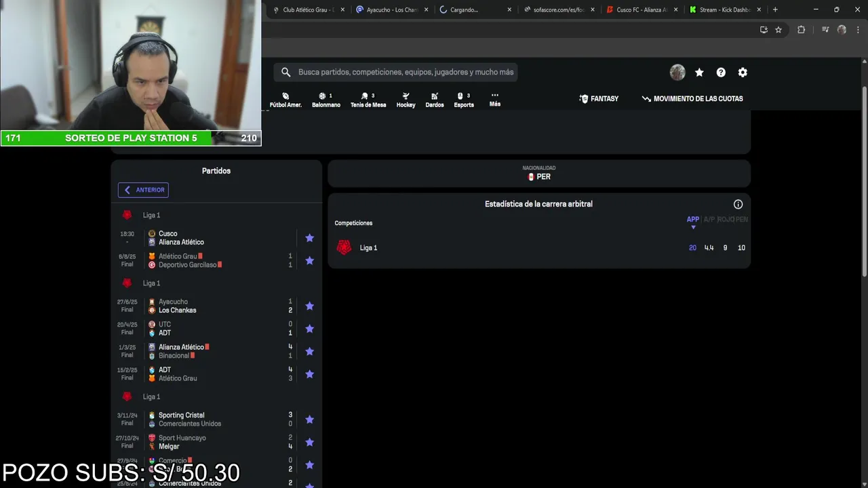Open the Sofascore user profile avatar
The image size is (868, 488).
click(x=677, y=73)
